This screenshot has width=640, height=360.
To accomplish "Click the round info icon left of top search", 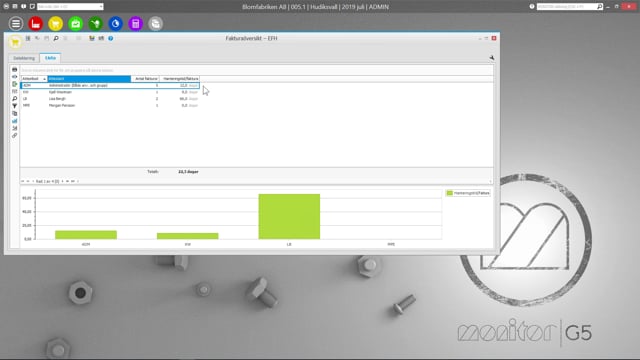I will click(532, 7).
